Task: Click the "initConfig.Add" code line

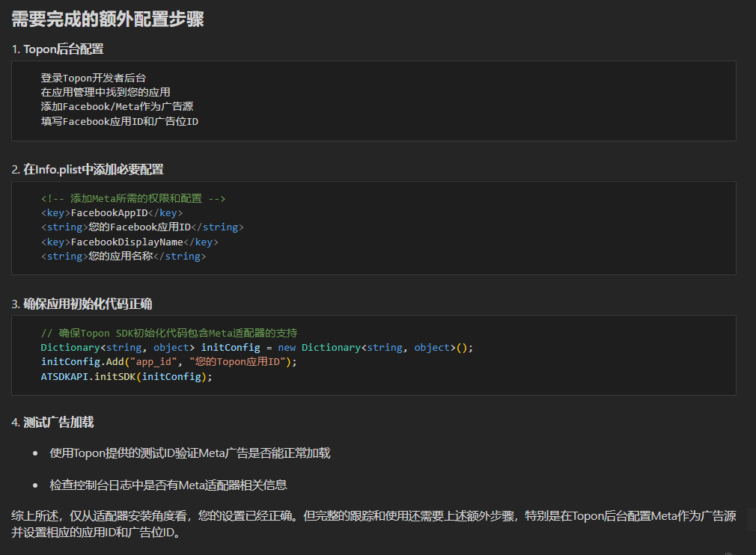Action: [168, 362]
